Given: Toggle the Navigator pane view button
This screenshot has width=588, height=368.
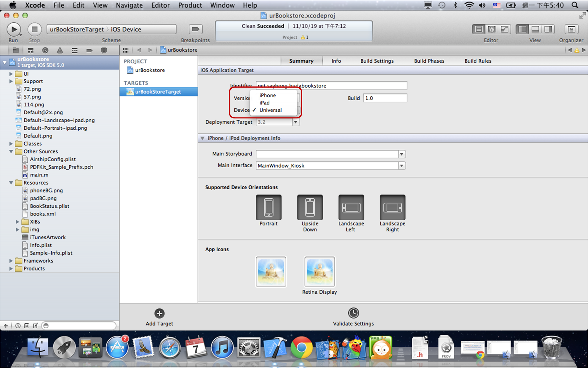Looking at the screenshot, I should (522, 29).
